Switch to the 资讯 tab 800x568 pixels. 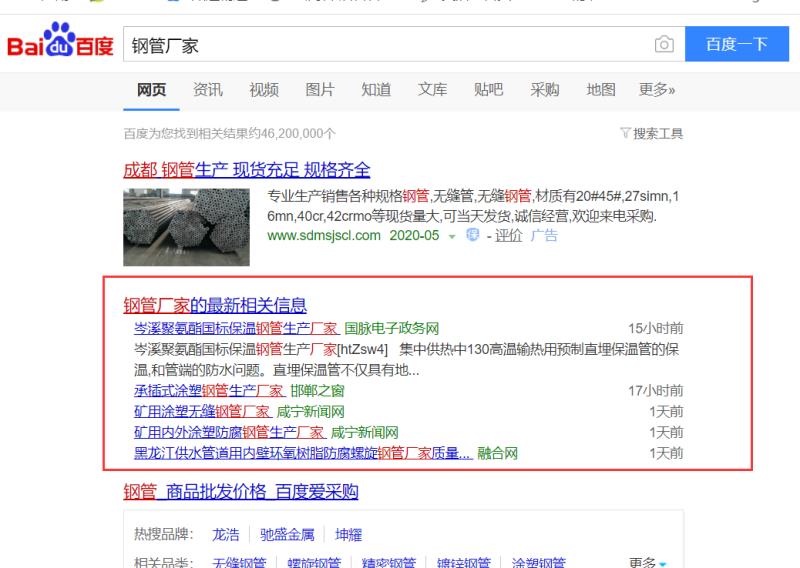[208, 90]
